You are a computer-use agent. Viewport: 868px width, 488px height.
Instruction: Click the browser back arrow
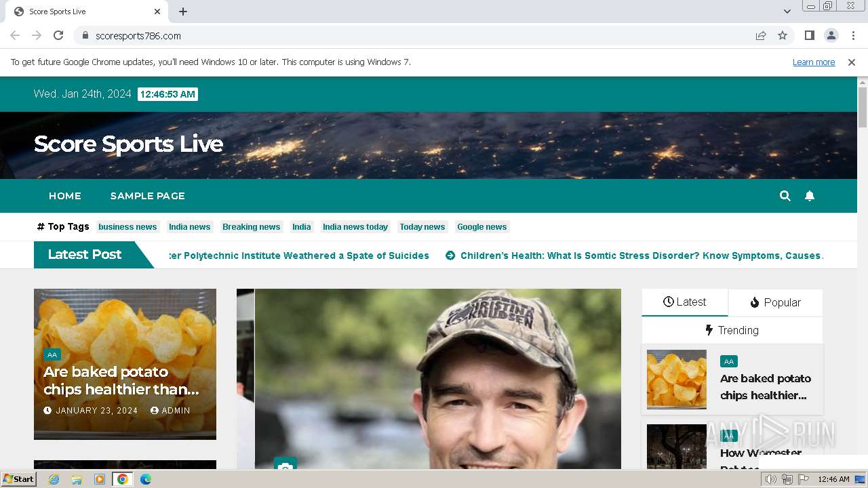tap(15, 36)
